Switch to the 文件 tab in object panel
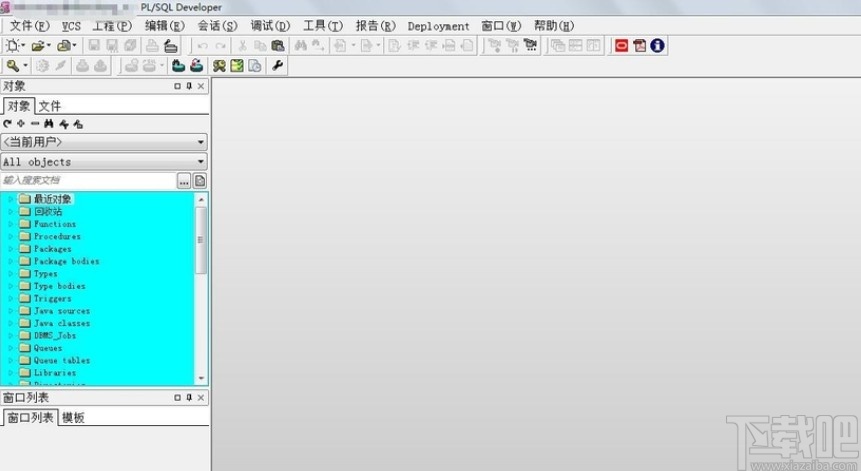 (x=49, y=106)
